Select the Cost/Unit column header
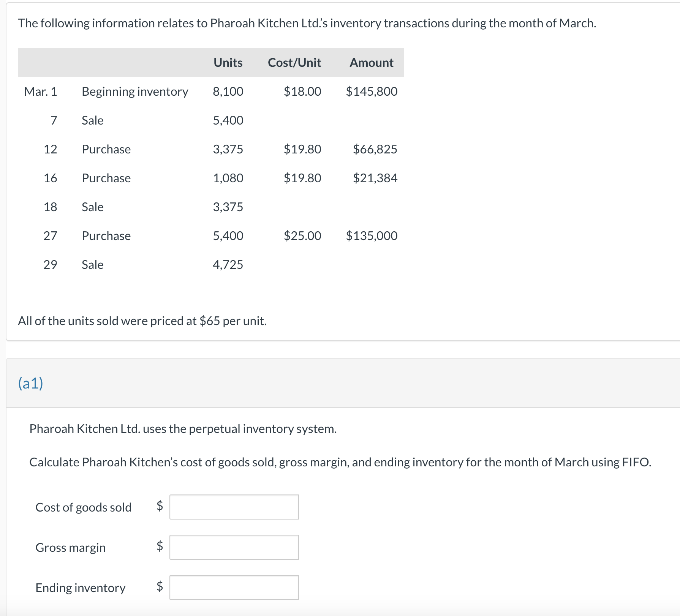This screenshot has height=616, width=680. (294, 62)
